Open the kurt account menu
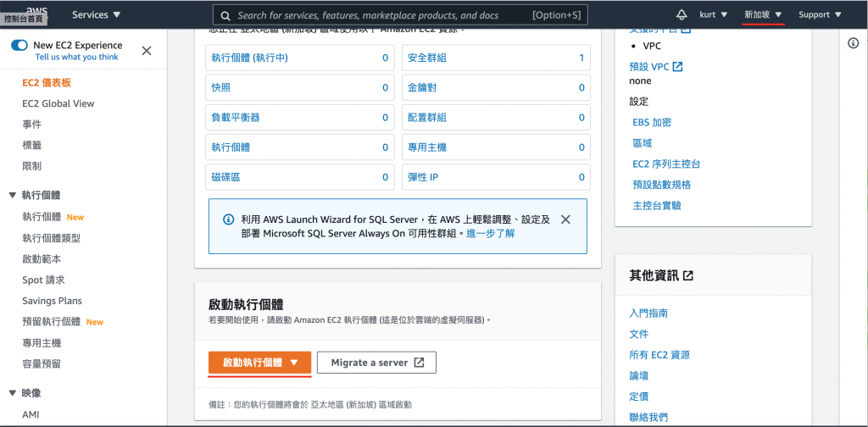The height and width of the screenshot is (427, 868). 714,14
